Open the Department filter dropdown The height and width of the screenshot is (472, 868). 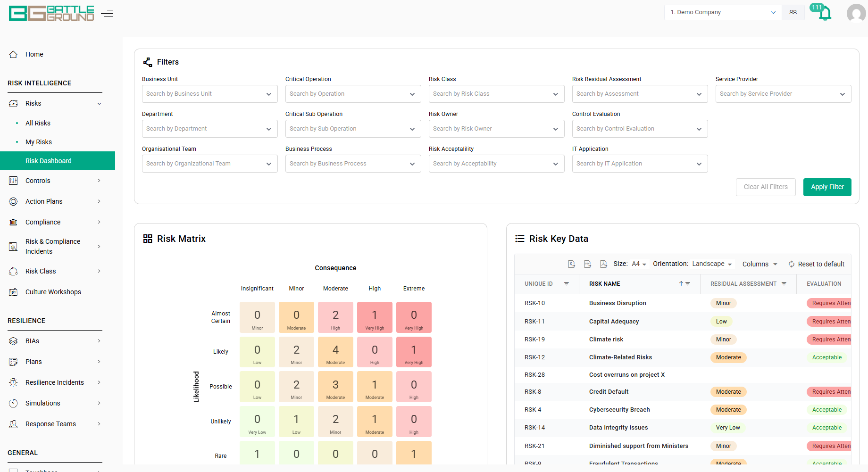210,129
